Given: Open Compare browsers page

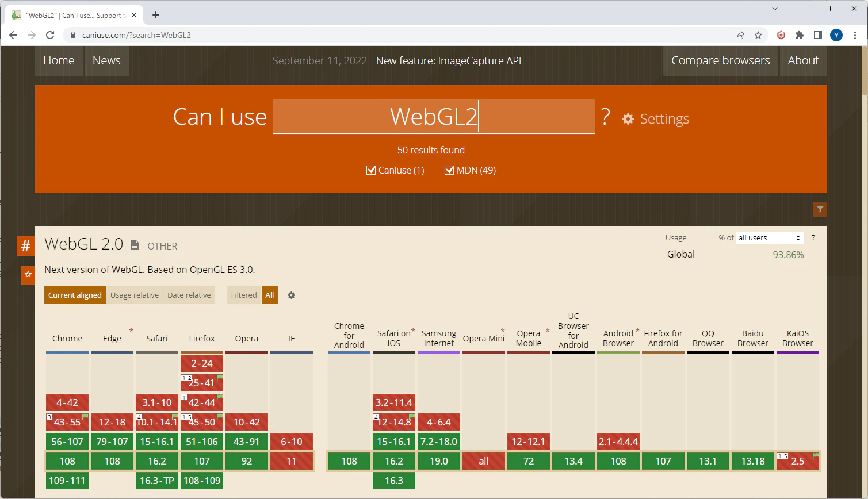Looking at the screenshot, I should pyautogui.click(x=721, y=60).
